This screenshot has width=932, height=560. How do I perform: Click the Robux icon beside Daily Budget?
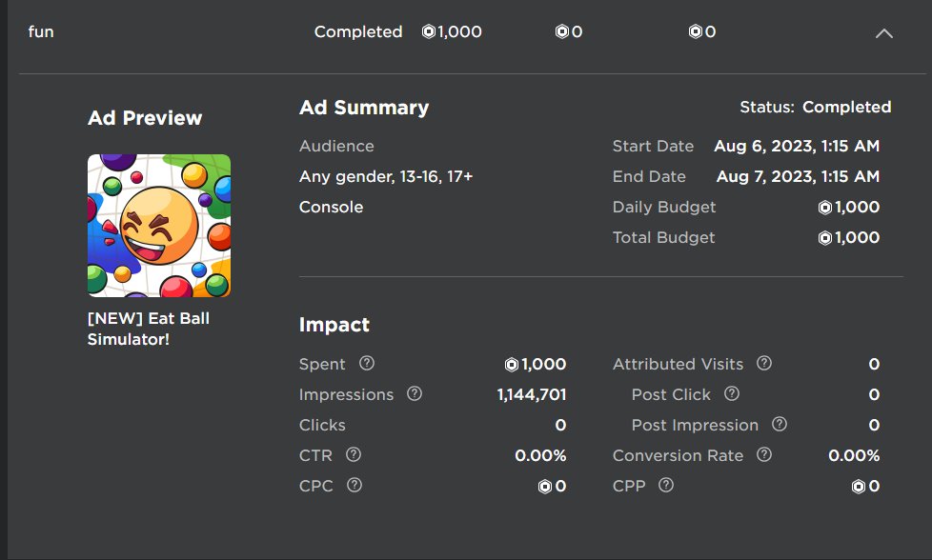(825, 208)
